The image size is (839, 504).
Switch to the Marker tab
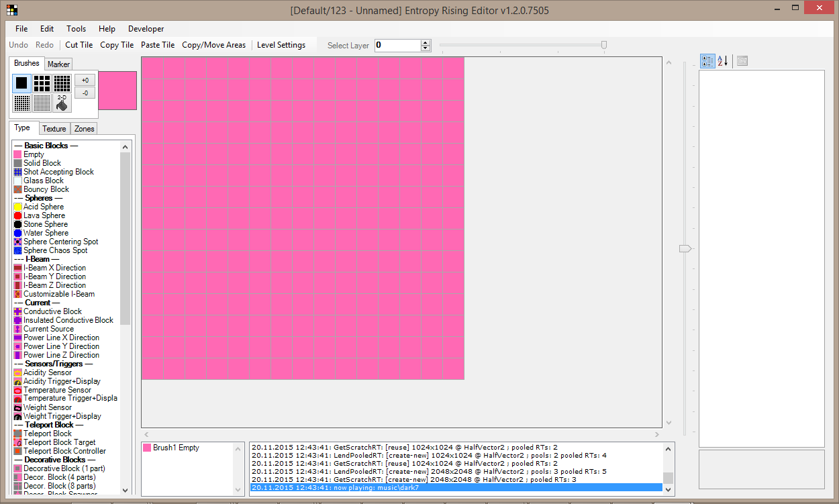coord(58,64)
